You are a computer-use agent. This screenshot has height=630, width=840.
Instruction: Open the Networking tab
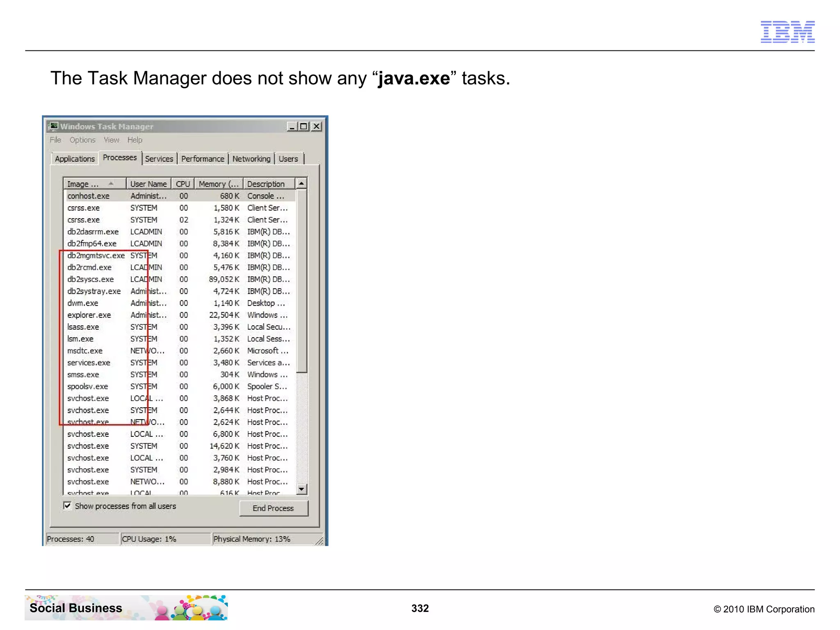tap(251, 159)
